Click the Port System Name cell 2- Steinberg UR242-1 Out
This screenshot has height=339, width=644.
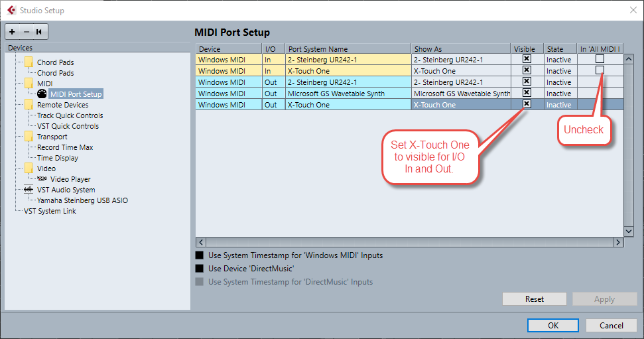pyautogui.click(x=348, y=82)
